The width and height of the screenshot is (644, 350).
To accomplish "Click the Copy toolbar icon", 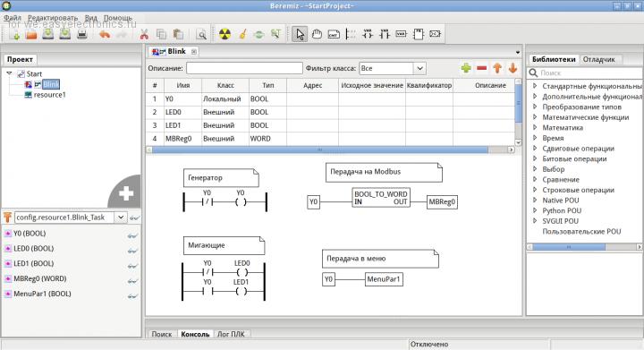I will [x=161, y=35].
